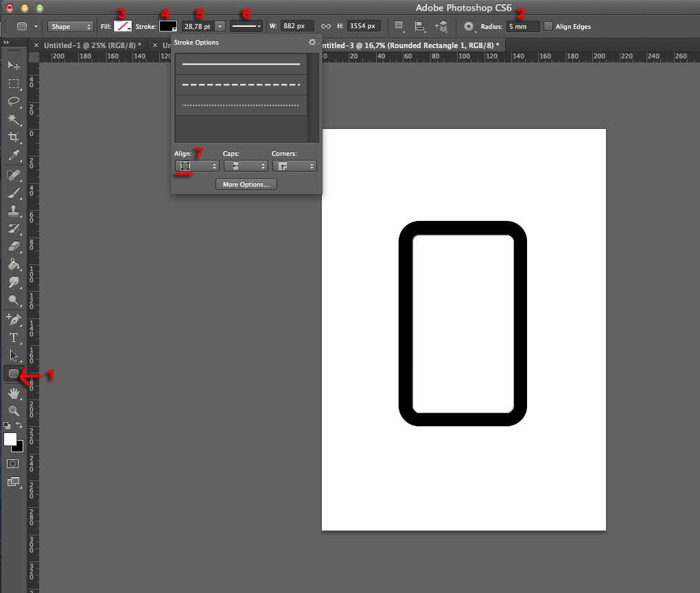Toggle link between width and height
Image resolution: width=700 pixels, height=593 pixels.
pyautogui.click(x=326, y=26)
